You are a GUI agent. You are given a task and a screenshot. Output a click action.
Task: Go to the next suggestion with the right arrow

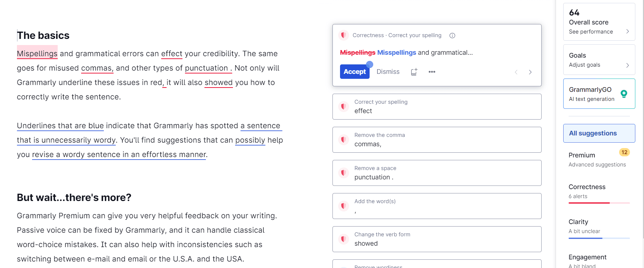tap(530, 72)
